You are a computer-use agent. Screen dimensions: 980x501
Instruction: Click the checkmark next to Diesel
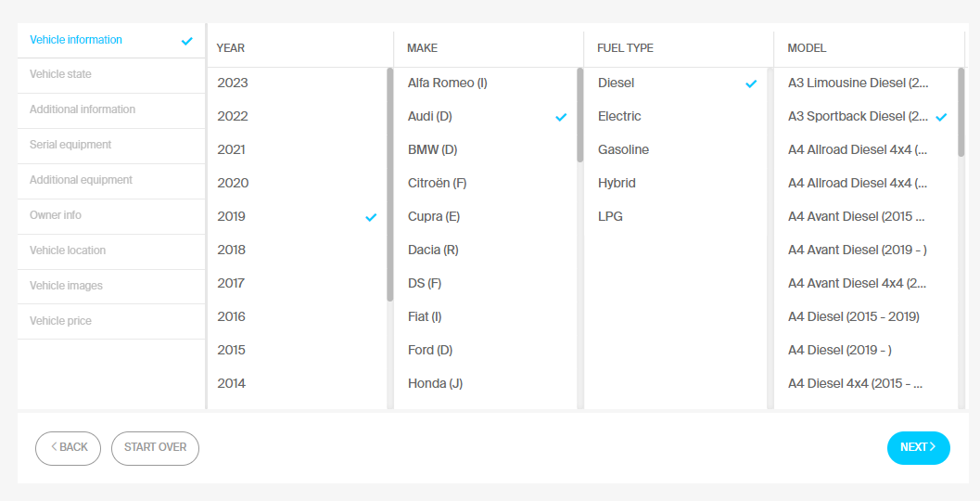(751, 83)
